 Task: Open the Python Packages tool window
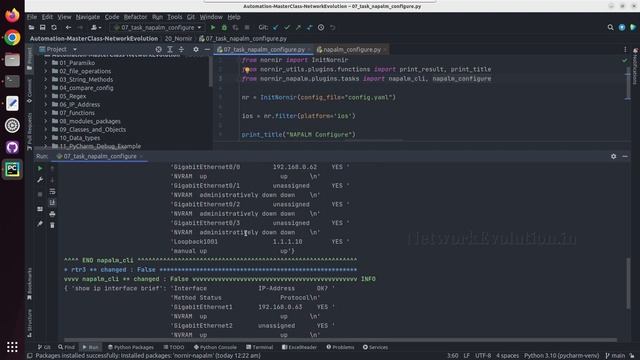pyautogui.click(x=131, y=347)
